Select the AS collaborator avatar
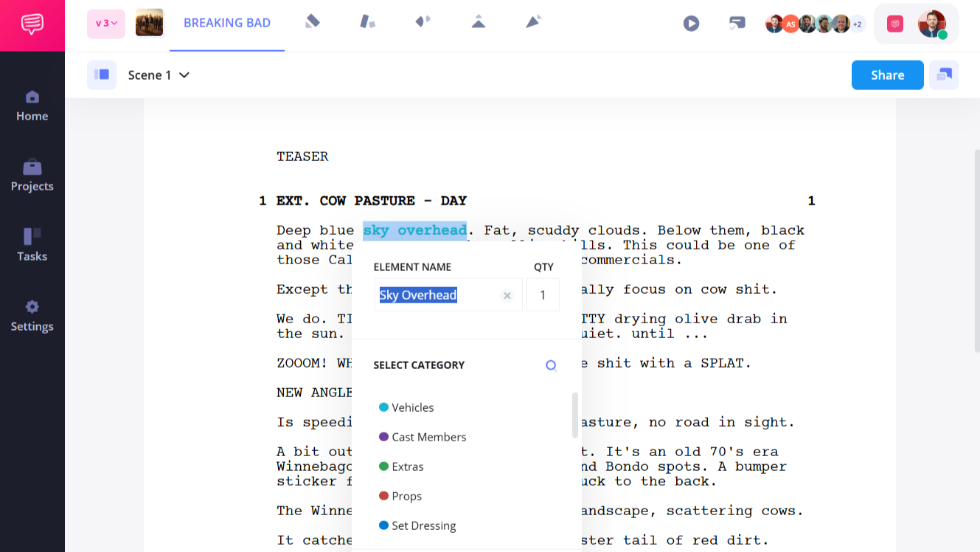This screenshot has width=980, height=552. click(790, 24)
